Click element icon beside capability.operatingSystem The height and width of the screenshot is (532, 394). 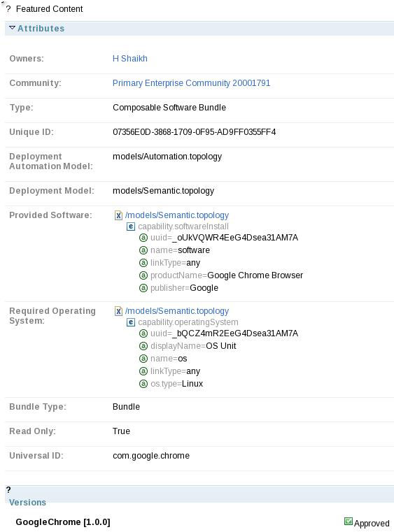click(131, 322)
